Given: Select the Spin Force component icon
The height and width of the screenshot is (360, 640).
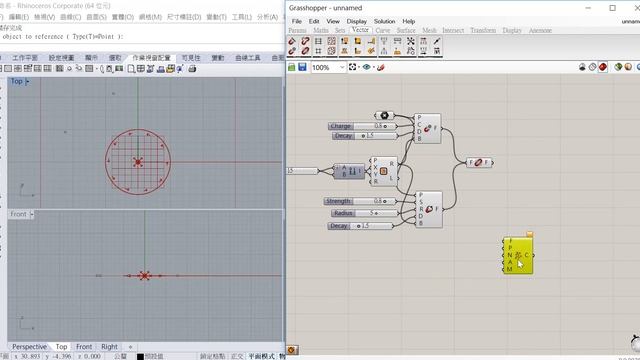Looking at the screenshot, I should tap(429, 209).
